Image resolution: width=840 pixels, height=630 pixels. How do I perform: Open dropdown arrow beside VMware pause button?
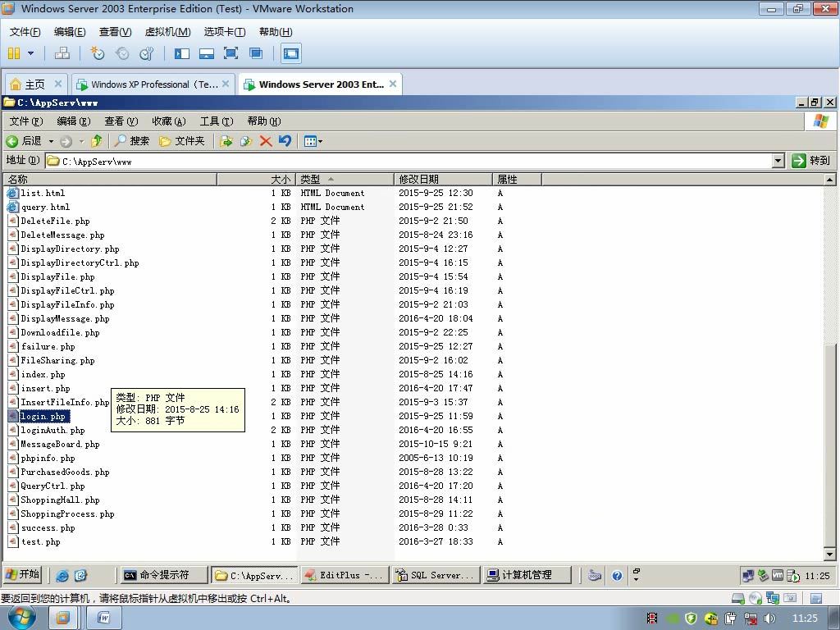coord(30,53)
